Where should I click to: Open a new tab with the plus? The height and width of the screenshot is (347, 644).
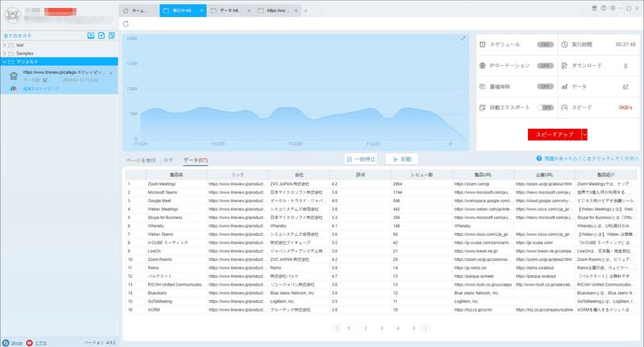pos(306,10)
